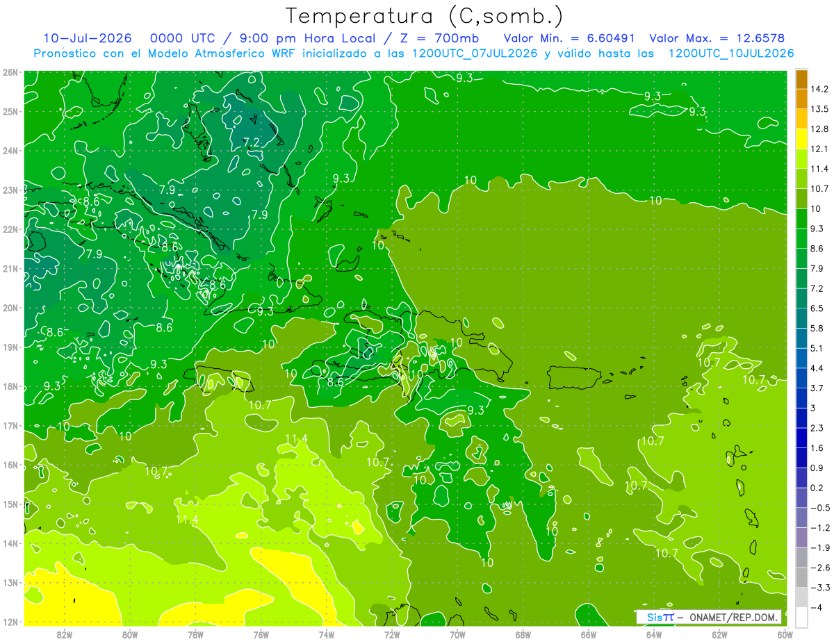Image resolution: width=834 pixels, height=644 pixels.
Task: Select 'Valor Max. = 12.6578' text
Action: [x=719, y=38]
